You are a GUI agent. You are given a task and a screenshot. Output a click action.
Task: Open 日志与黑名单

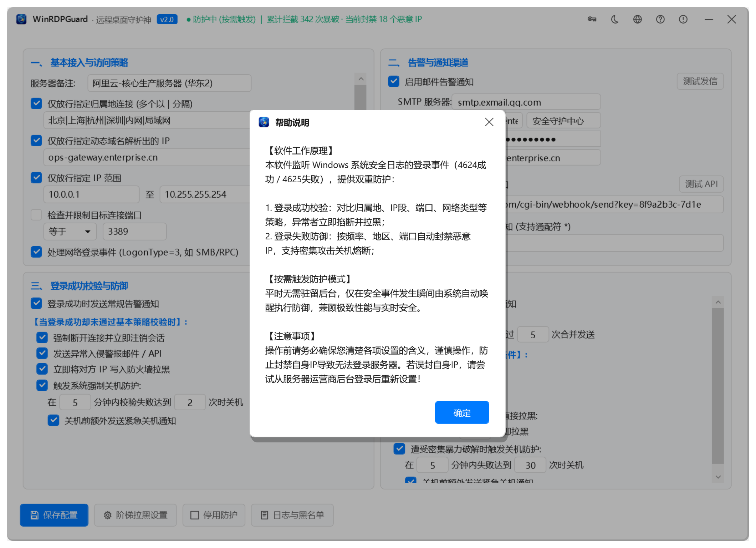click(x=292, y=515)
